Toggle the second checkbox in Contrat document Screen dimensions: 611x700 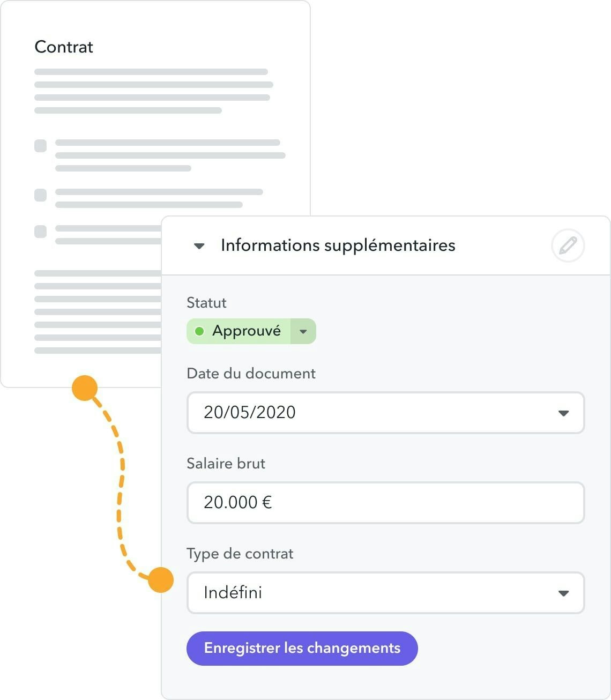pos(41,195)
